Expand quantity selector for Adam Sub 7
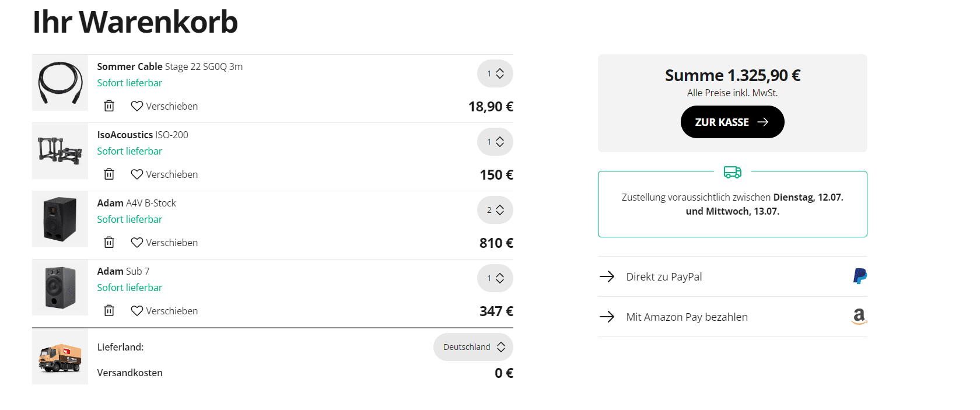This screenshot has width=980, height=410. pos(495,279)
